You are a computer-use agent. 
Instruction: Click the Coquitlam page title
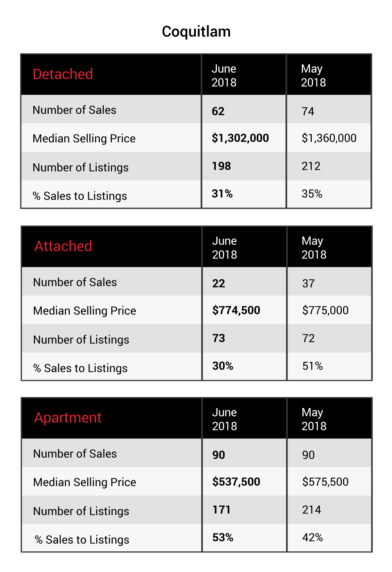point(196,32)
